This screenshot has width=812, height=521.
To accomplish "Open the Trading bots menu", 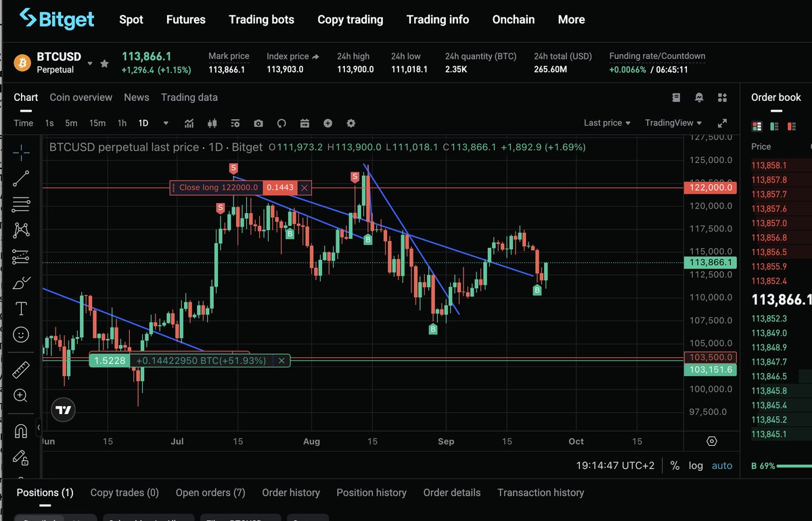I will pyautogui.click(x=261, y=20).
